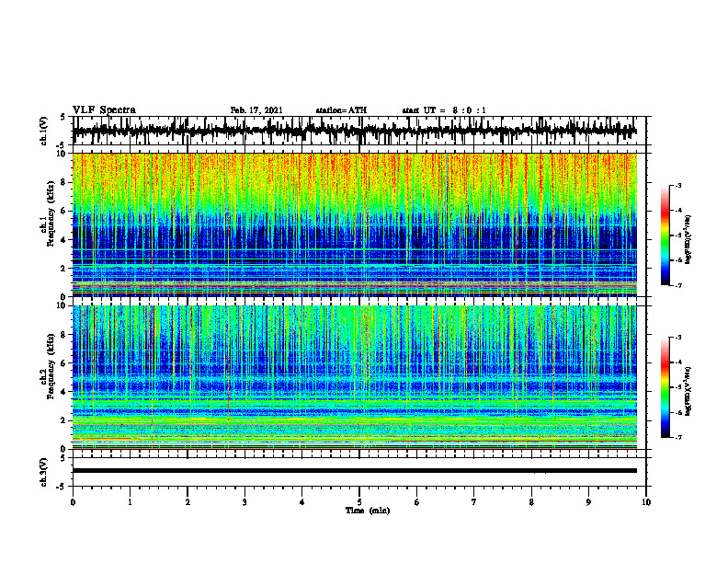Click time axis tick label "5"

[359, 502]
